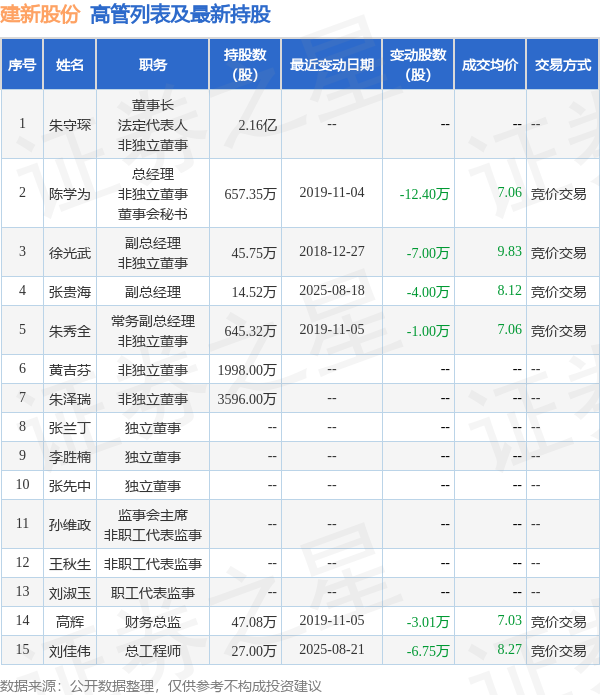Select the name 张贵海

(x=70, y=292)
